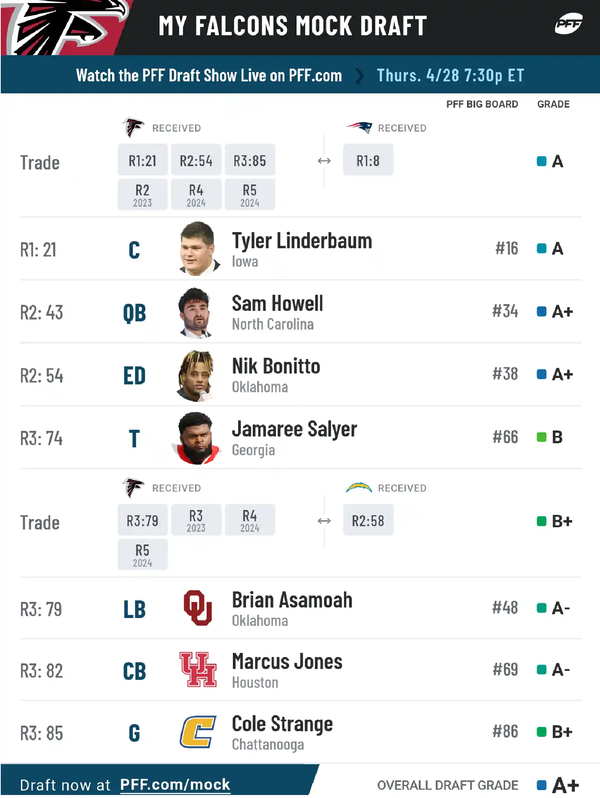
Task: Click the Chattanooga logo beside Cole Strange
Action: tap(197, 732)
